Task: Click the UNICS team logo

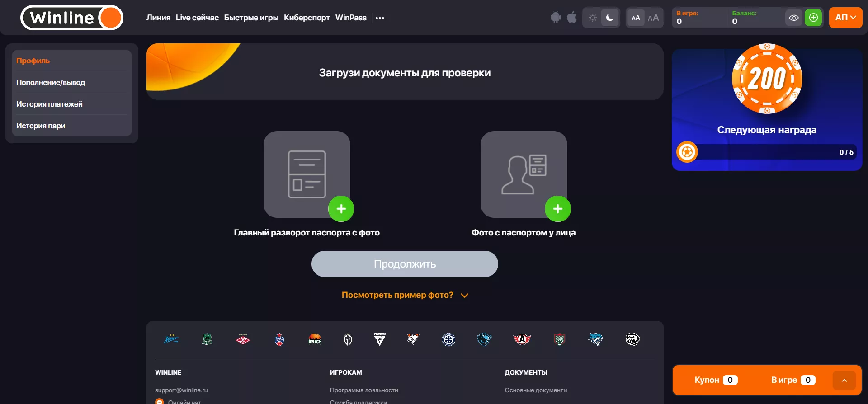Action: 315,339
